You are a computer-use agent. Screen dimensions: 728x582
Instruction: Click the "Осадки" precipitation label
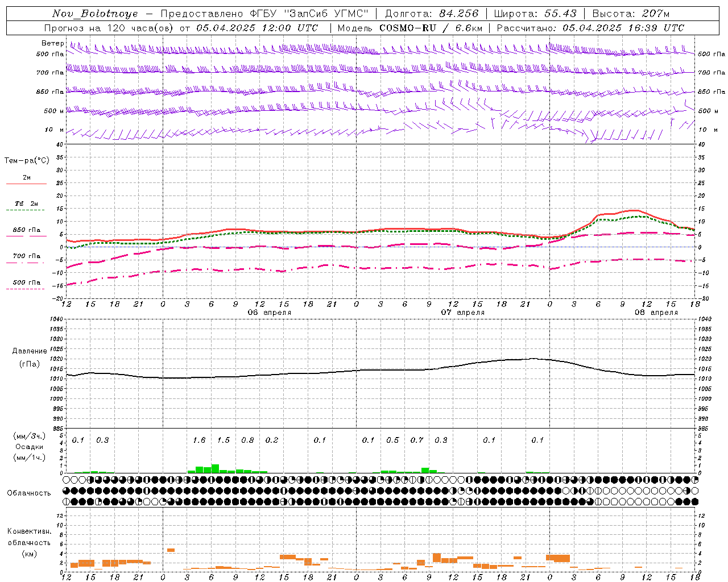(30, 447)
